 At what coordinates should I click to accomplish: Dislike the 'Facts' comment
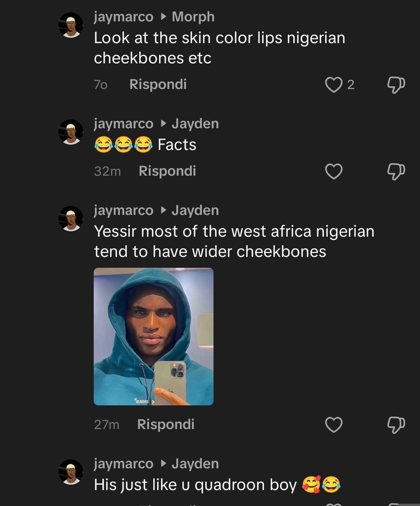tap(396, 171)
